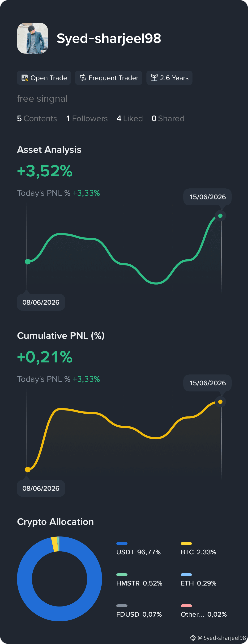248x644 pixels.
Task: View the 4 Liked count
Action: [x=130, y=119]
